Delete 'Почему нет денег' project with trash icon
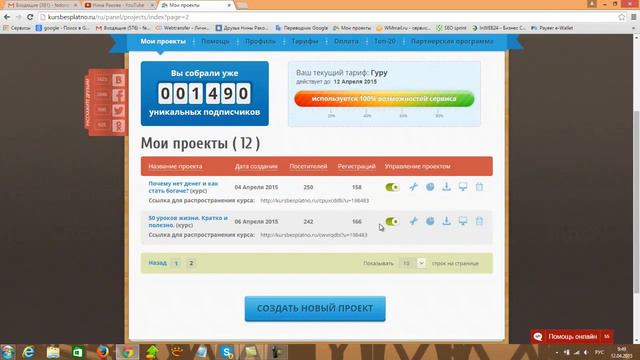This screenshot has height=360, width=640. pyautogui.click(x=479, y=187)
